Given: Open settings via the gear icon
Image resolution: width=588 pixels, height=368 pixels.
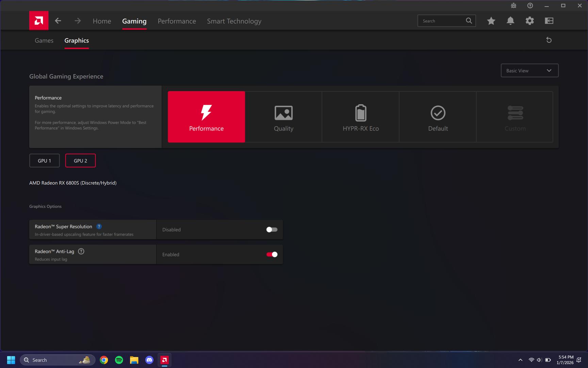Looking at the screenshot, I should [530, 21].
